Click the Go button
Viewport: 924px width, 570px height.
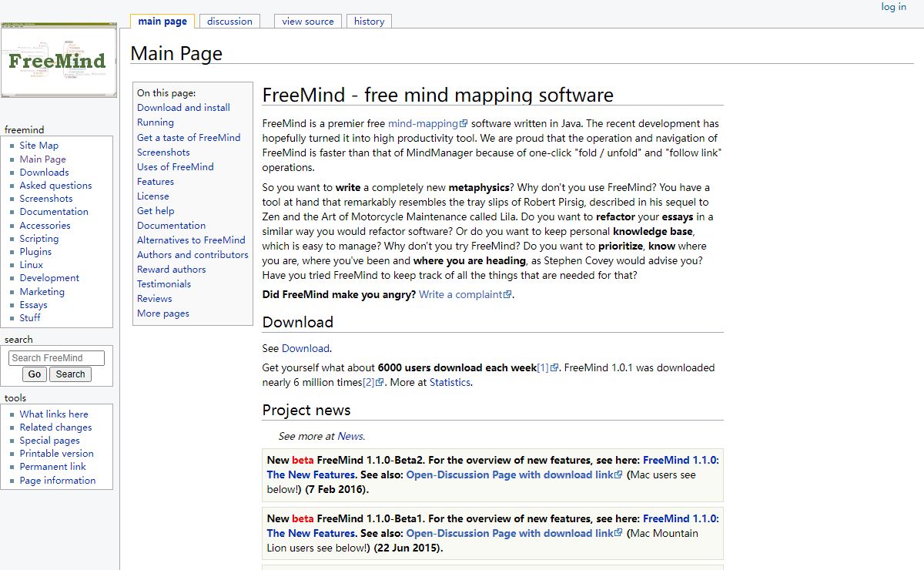point(34,374)
